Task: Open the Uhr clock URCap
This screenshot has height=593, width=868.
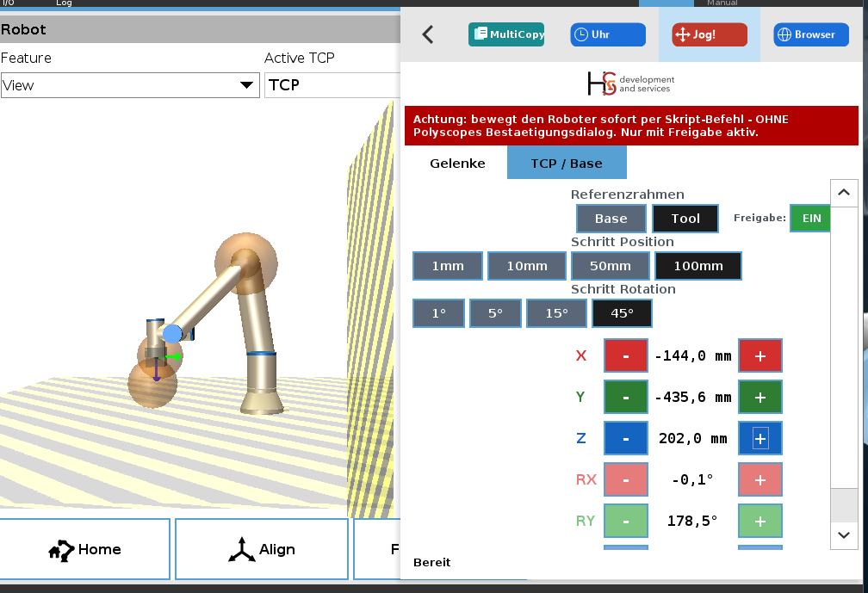Action: (608, 34)
